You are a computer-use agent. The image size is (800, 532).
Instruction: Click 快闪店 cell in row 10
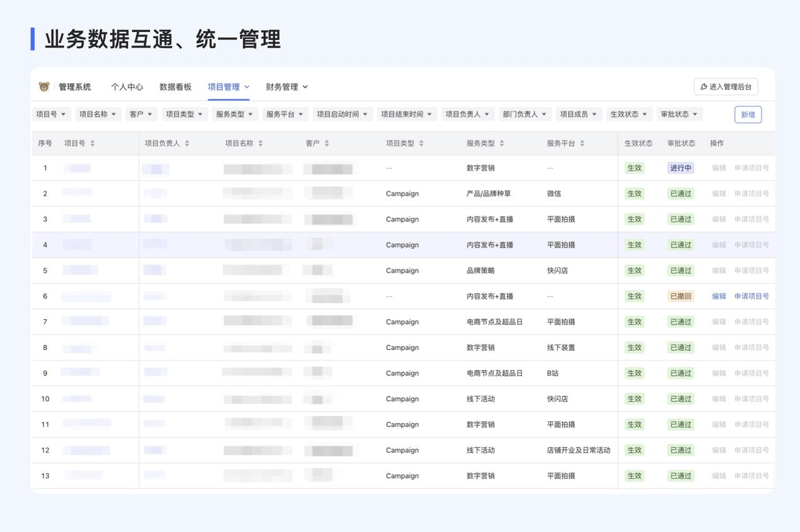coord(557,399)
